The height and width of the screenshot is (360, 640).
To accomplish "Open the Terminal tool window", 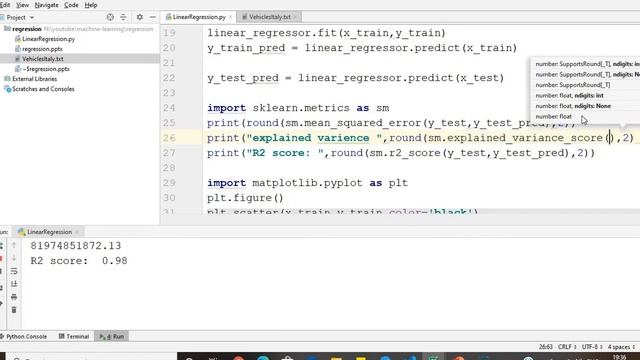I will point(74,336).
